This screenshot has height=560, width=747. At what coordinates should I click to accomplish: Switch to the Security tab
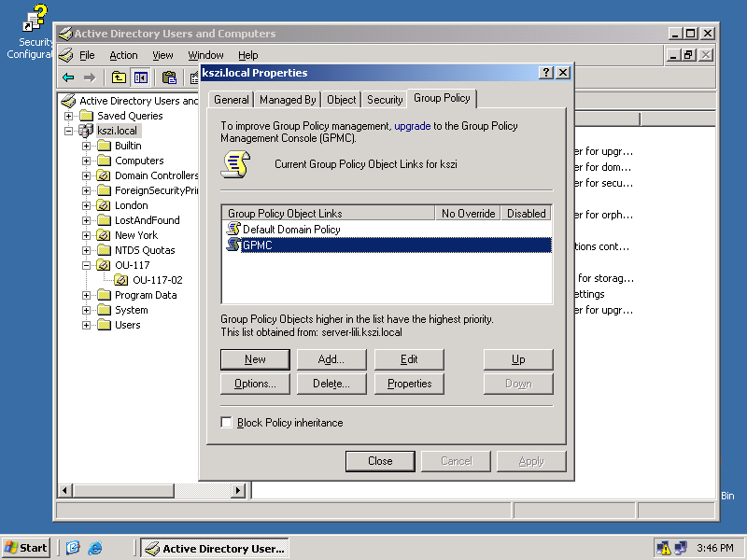(385, 100)
